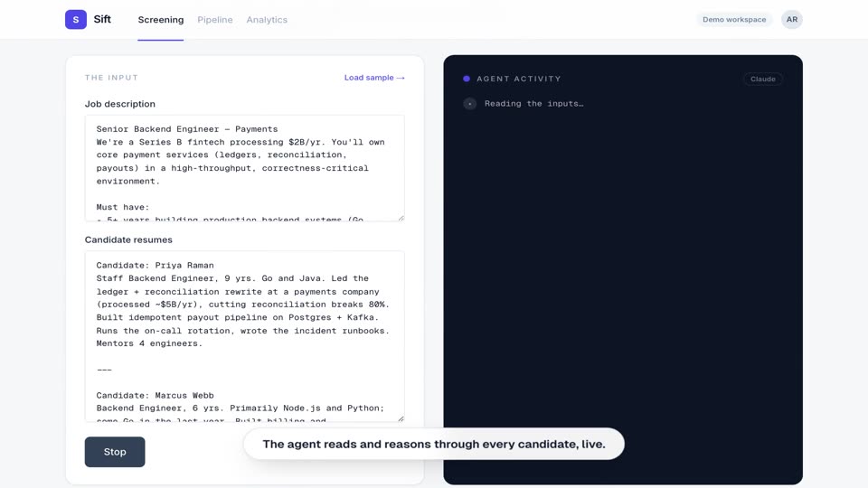
Task: Focus the Candidate resumes text area
Action: tap(245, 336)
